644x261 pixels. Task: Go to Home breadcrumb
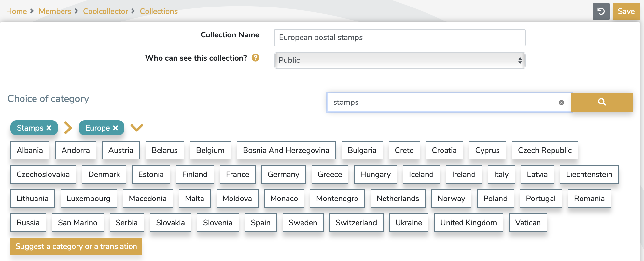[x=16, y=11]
